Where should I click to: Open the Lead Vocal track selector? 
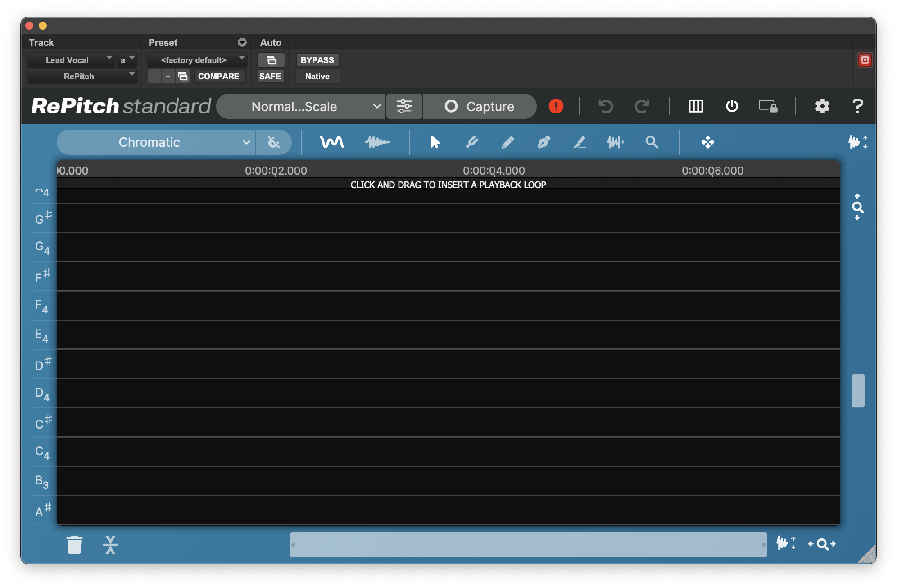[71, 60]
